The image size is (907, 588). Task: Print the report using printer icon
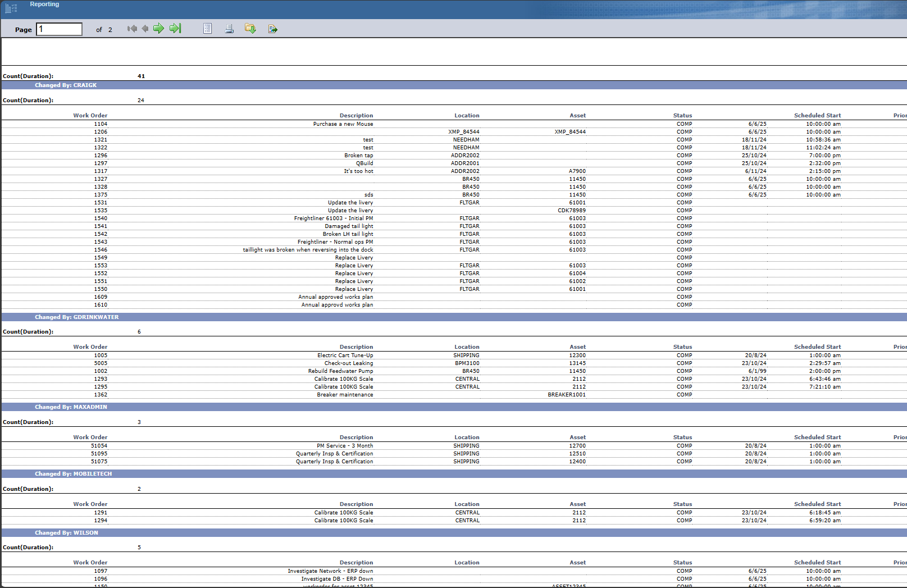tap(229, 29)
